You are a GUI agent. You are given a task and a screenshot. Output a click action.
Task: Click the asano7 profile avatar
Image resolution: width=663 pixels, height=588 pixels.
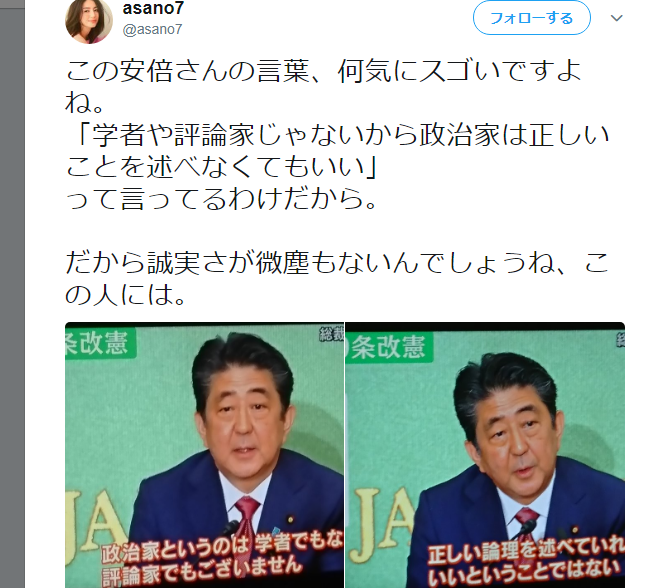click(89, 19)
